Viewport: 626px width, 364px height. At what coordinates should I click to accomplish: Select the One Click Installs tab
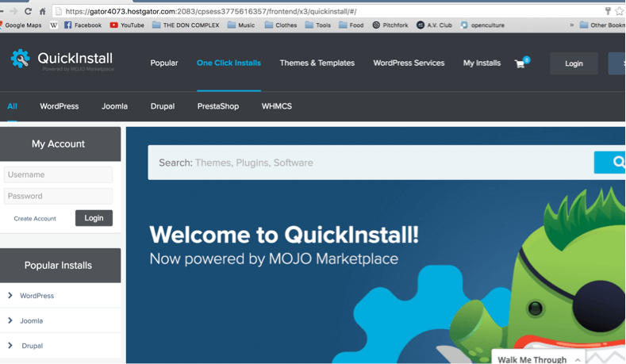pos(229,63)
